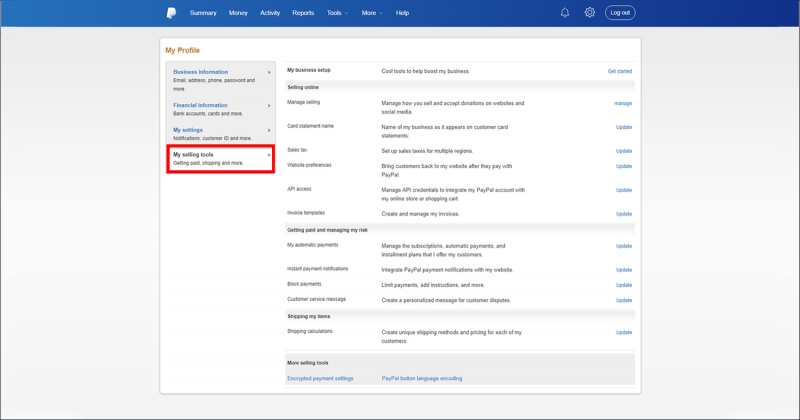Viewport: 800px width, 420px height.
Task: Click the Invoice templates row label
Action: 306,213
